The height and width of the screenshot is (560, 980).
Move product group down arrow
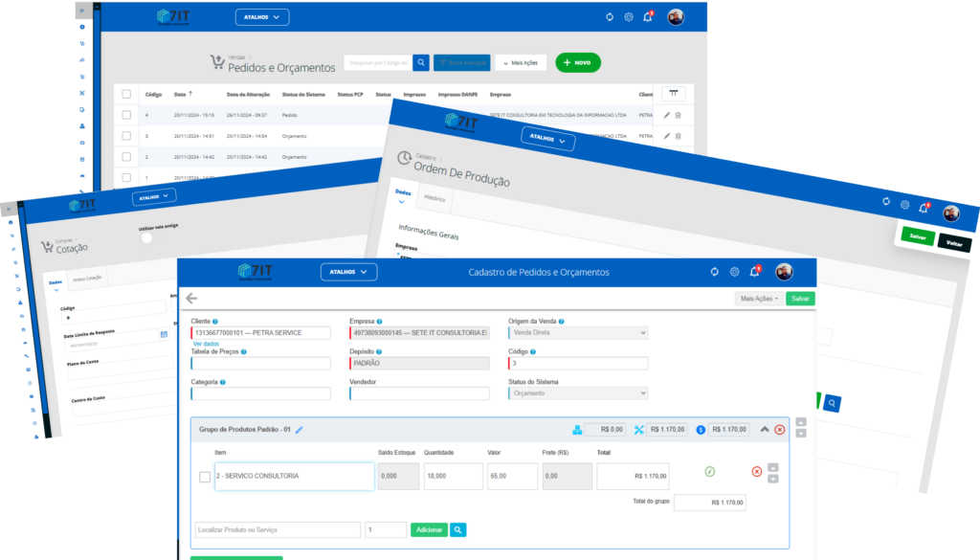pos(801,433)
